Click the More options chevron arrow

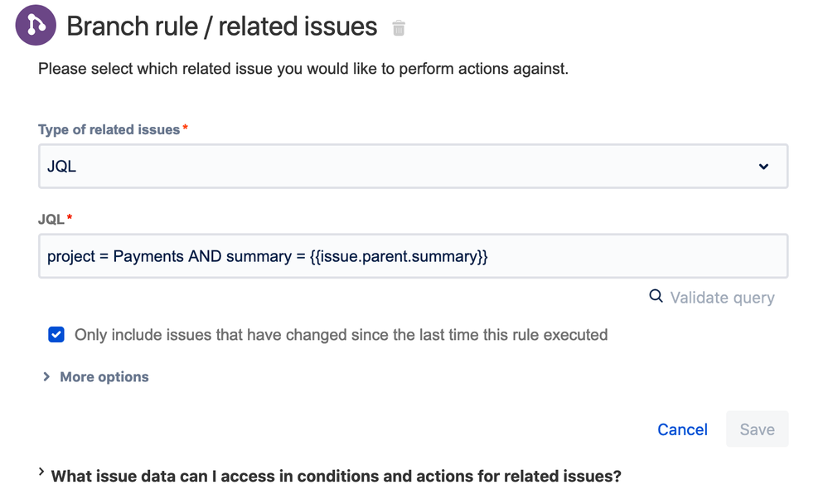(46, 377)
